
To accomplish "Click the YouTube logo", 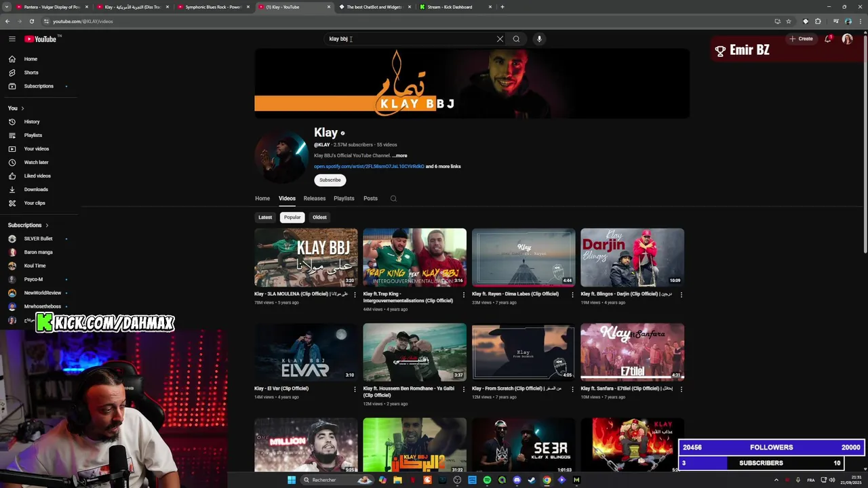I will coord(41,39).
